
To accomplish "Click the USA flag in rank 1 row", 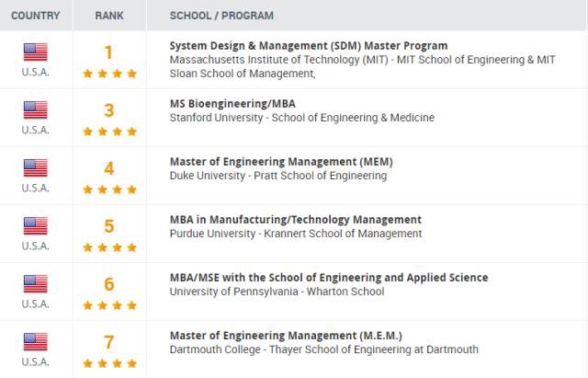I will (x=36, y=52).
